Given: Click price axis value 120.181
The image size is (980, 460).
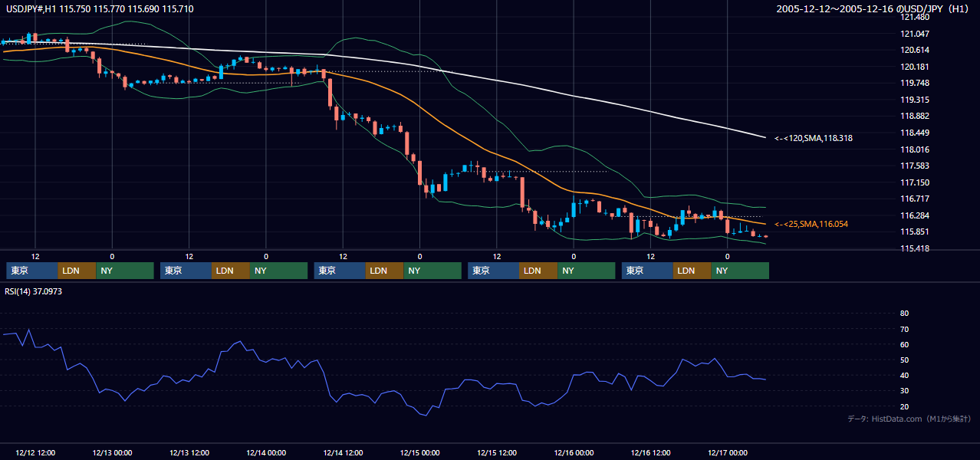Looking at the screenshot, I should coord(914,67).
